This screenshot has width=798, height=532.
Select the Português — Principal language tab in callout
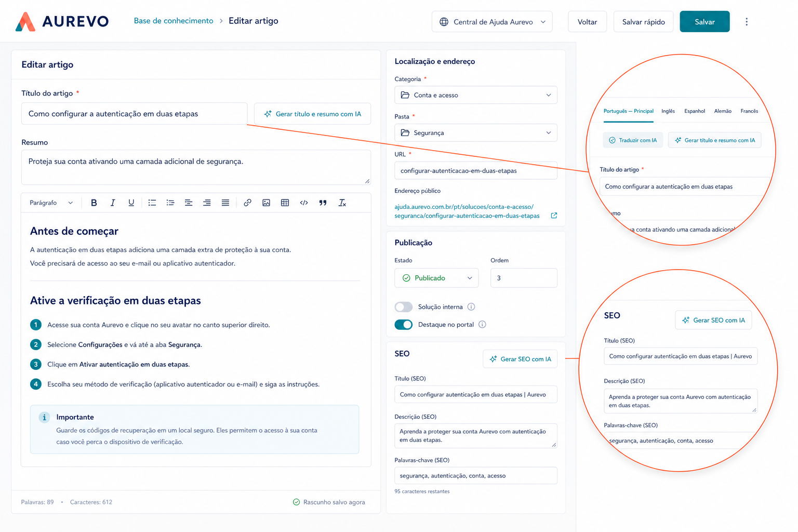(x=628, y=111)
